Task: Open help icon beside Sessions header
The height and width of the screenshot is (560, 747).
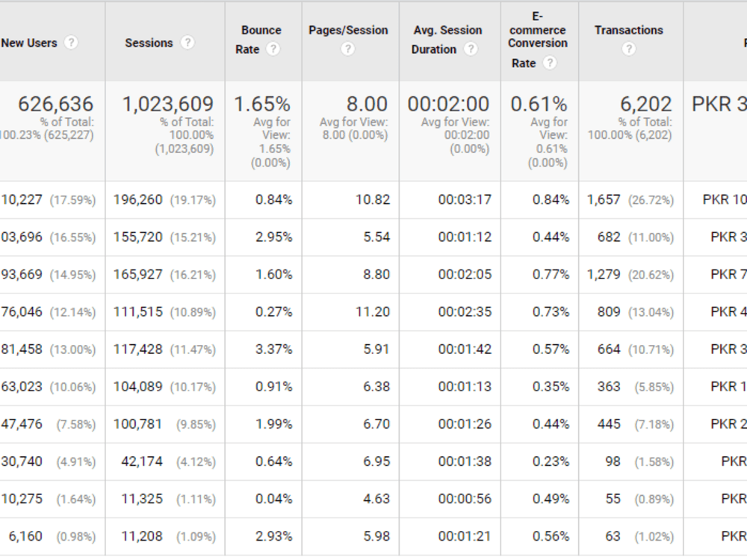Action: click(187, 43)
